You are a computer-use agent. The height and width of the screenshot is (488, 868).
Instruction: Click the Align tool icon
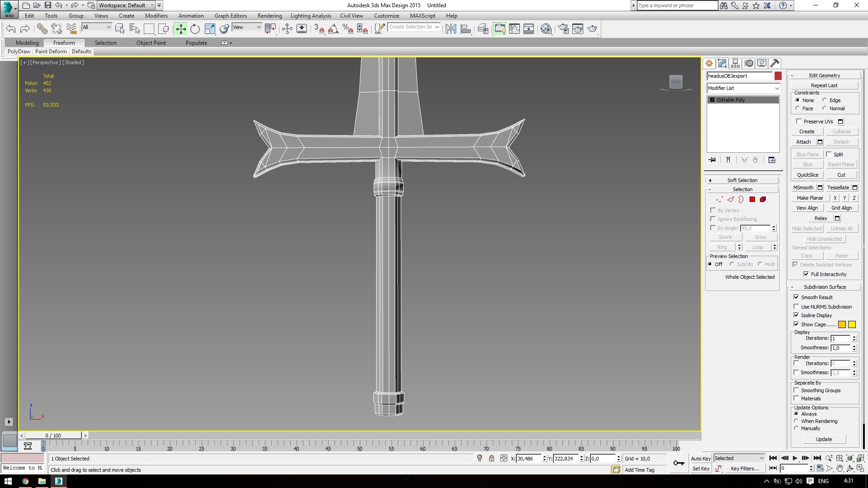pyautogui.click(x=466, y=29)
